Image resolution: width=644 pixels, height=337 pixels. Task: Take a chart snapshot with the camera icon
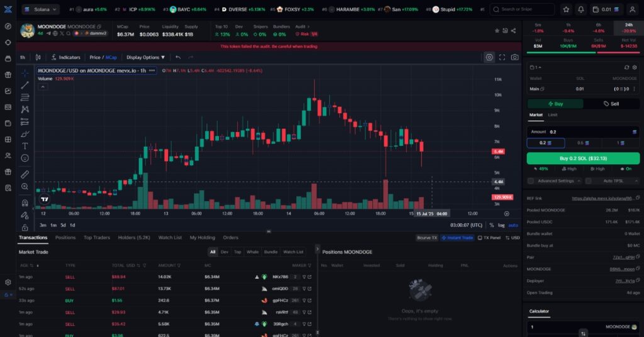click(x=514, y=57)
